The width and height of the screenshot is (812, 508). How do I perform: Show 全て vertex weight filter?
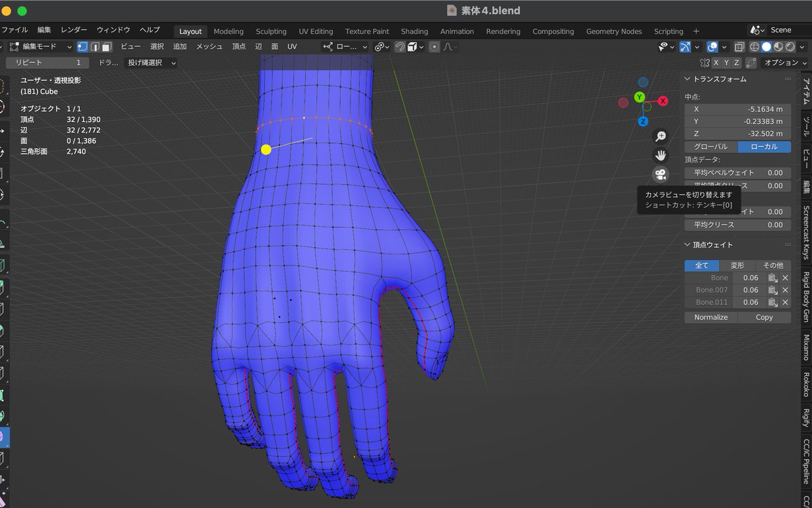coord(702,266)
